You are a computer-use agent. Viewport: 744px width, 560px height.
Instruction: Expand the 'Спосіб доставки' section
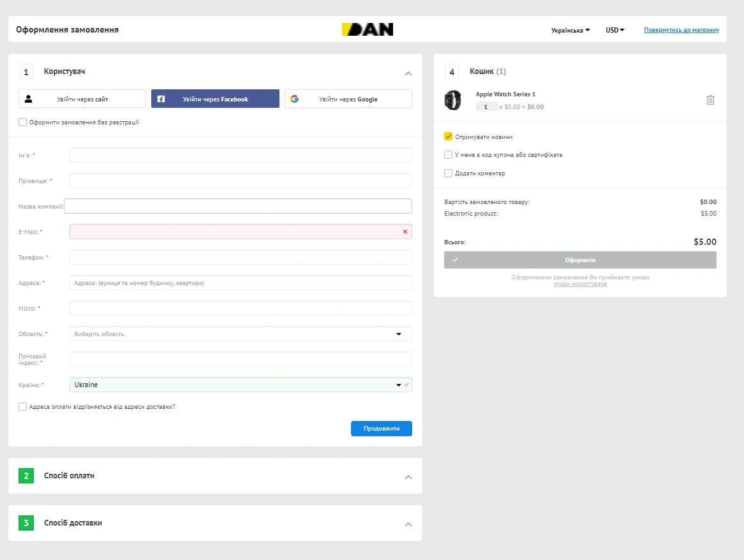tap(408, 524)
